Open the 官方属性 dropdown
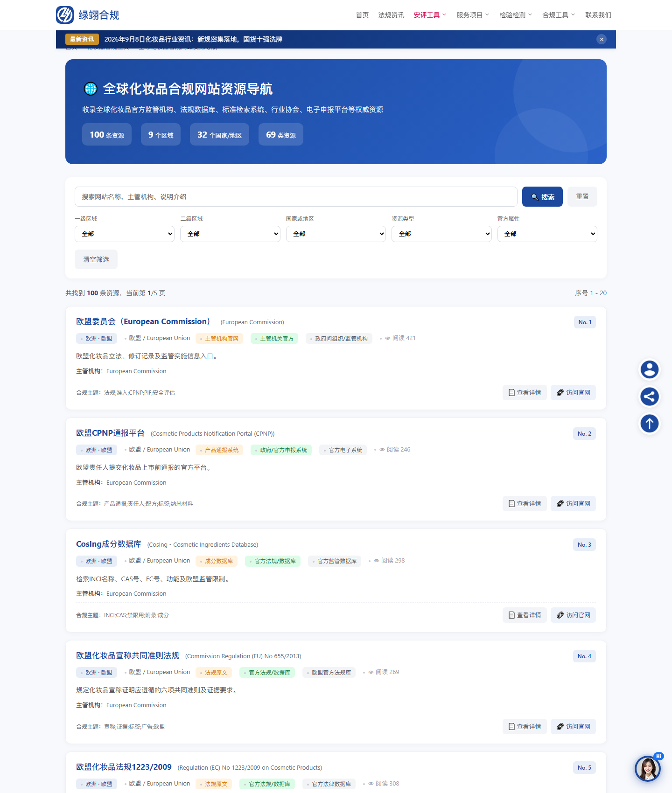 click(547, 234)
